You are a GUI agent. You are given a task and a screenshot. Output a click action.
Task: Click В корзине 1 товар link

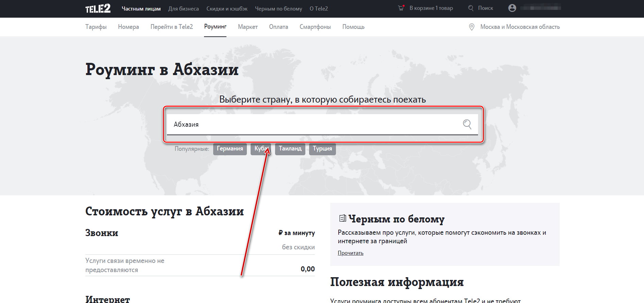click(x=431, y=8)
